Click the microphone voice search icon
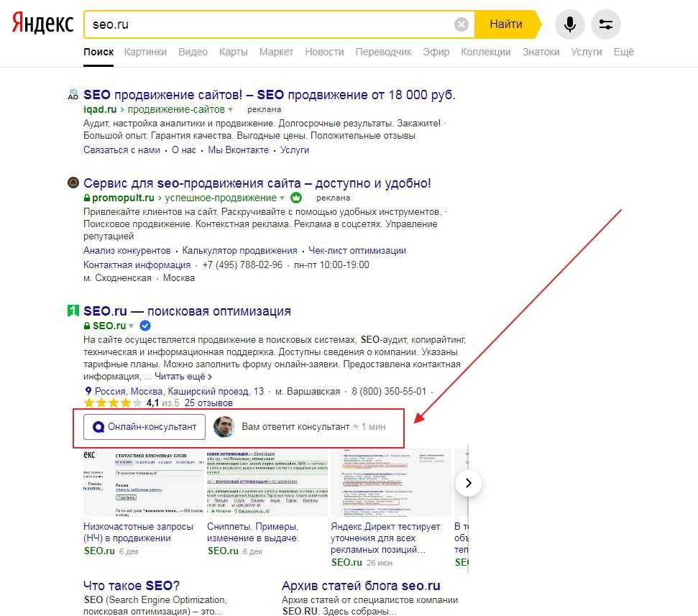 tap(569, 24)
